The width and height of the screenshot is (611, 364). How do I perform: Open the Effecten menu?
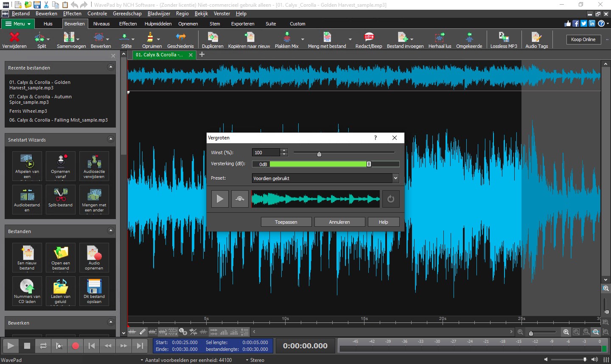[x=72, y=14]
